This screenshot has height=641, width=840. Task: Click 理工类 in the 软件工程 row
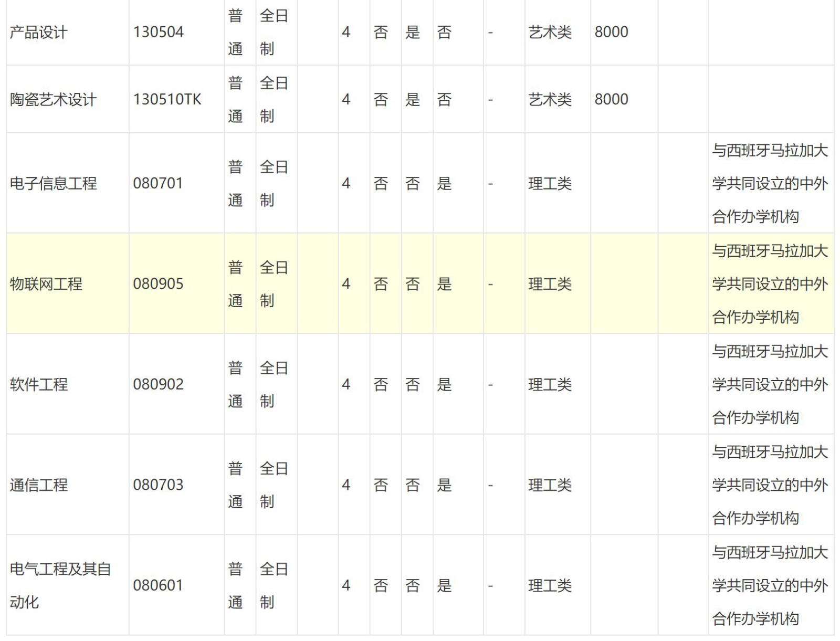point(550,385)
